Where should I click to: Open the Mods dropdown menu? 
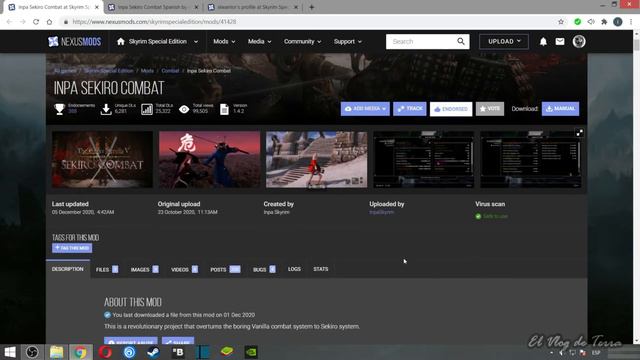pyautogui.click(x=224, y=42)
